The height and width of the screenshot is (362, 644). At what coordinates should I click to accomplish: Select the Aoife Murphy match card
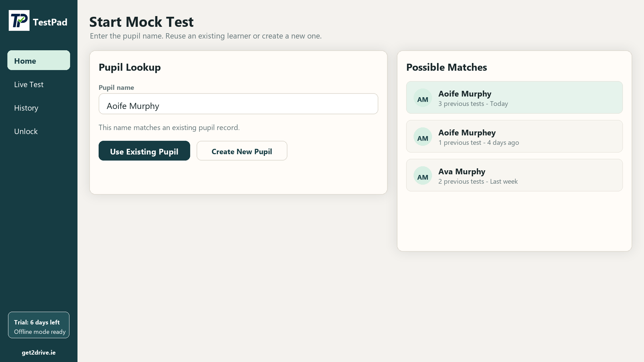pos(515,98)
